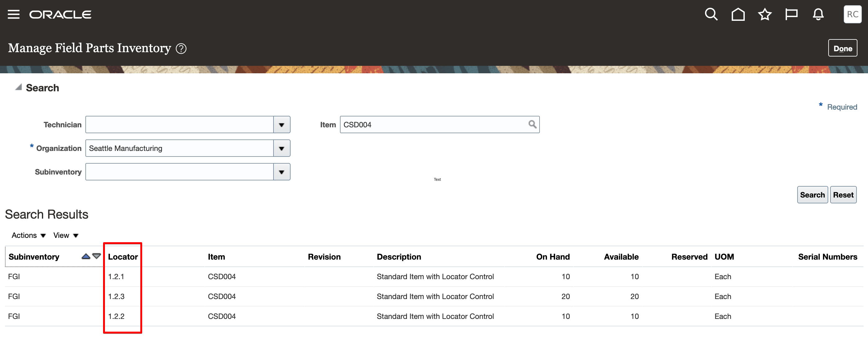
Task: Open the Actions menu
Action: 28,235
